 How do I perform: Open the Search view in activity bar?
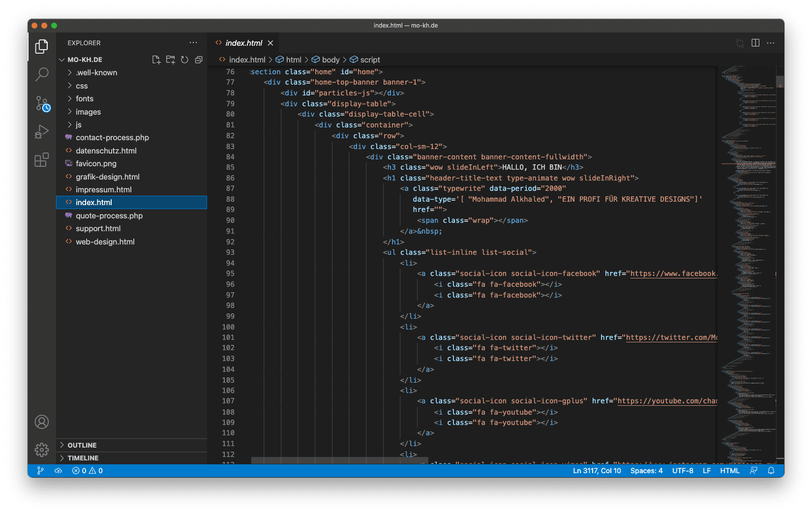click(x=42, y=74)
